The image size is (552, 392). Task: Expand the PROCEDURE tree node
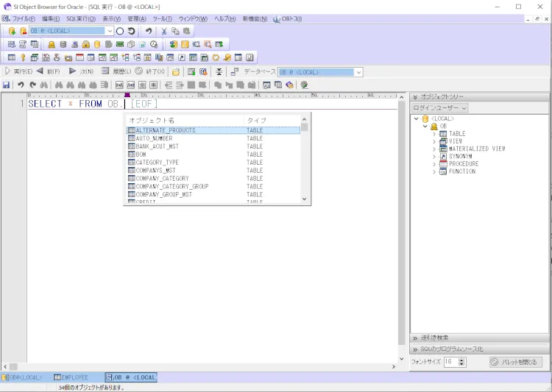[x=434, y=164]
